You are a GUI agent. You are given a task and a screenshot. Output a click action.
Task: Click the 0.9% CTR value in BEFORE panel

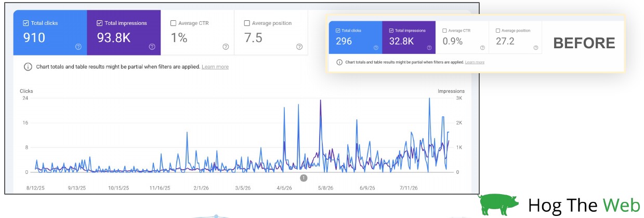tap(453, 41)
